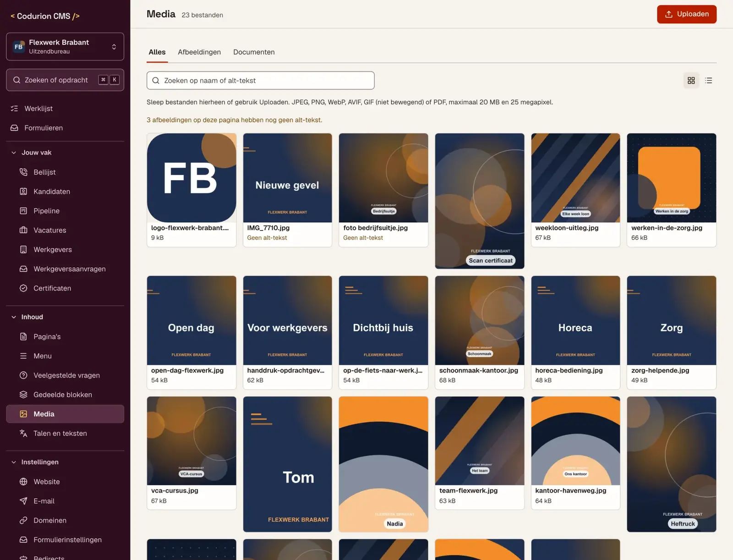Click the Menu hamburger icon in sidebar
733x560 pixels.
click(23, 356)
